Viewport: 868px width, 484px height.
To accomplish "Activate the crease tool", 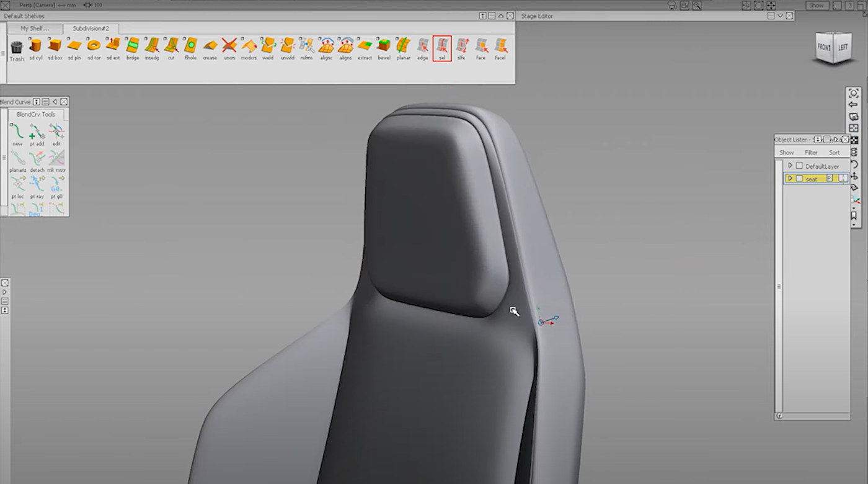I will pos(210,47).
